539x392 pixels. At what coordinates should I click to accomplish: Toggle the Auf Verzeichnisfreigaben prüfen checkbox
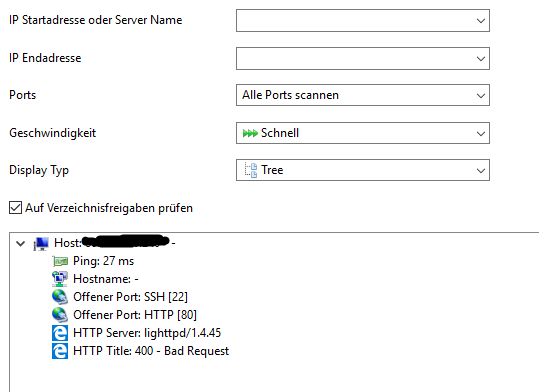coord(15,208)
